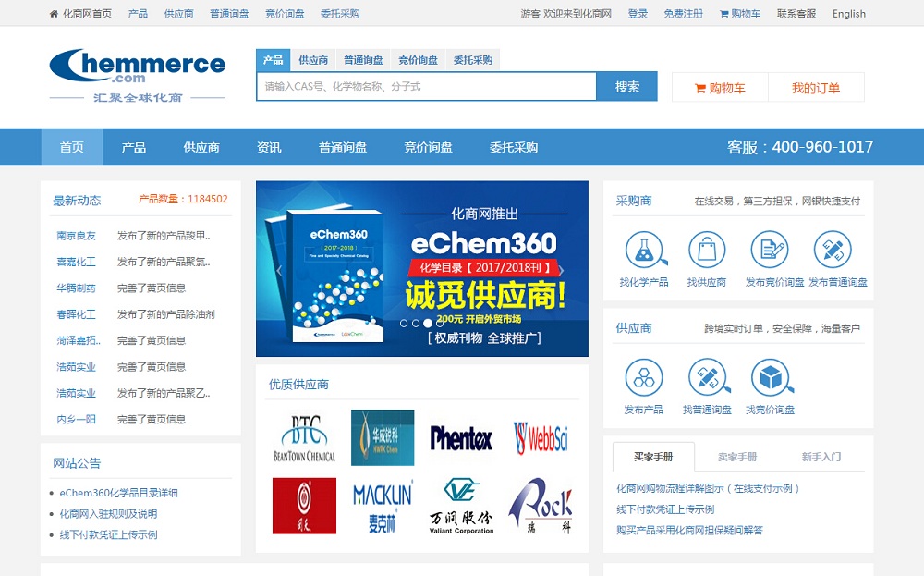Select the second banner carousel dot

click(x=416, y=323)
